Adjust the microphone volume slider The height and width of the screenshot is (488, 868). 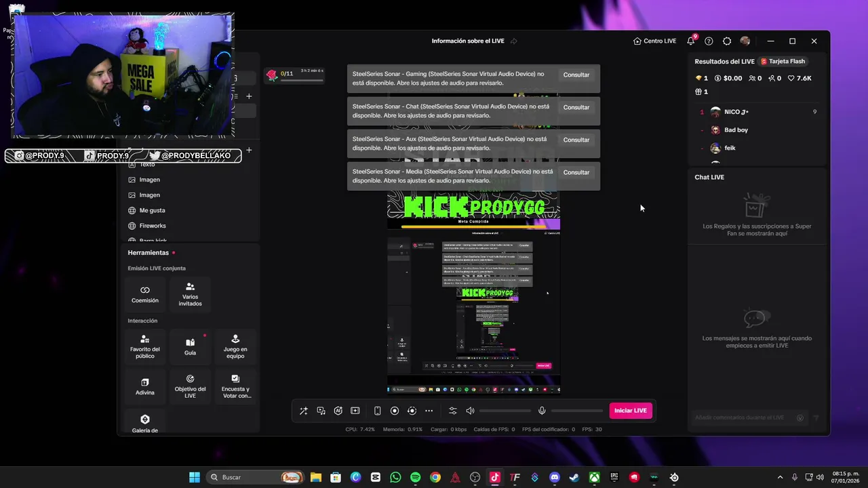[577, 411]
